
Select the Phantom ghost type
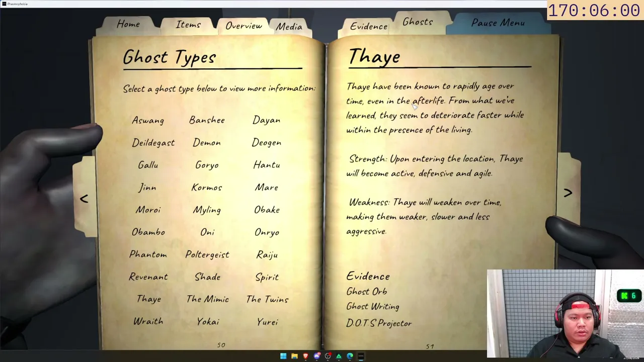tap(148, 254)
